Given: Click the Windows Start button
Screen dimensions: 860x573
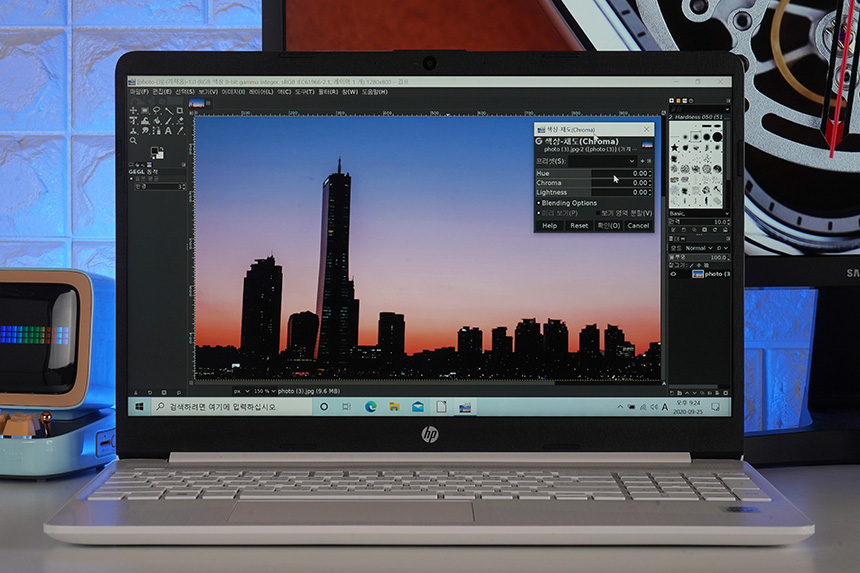Looking at the screenshot, I should click(x=139, y=407).
